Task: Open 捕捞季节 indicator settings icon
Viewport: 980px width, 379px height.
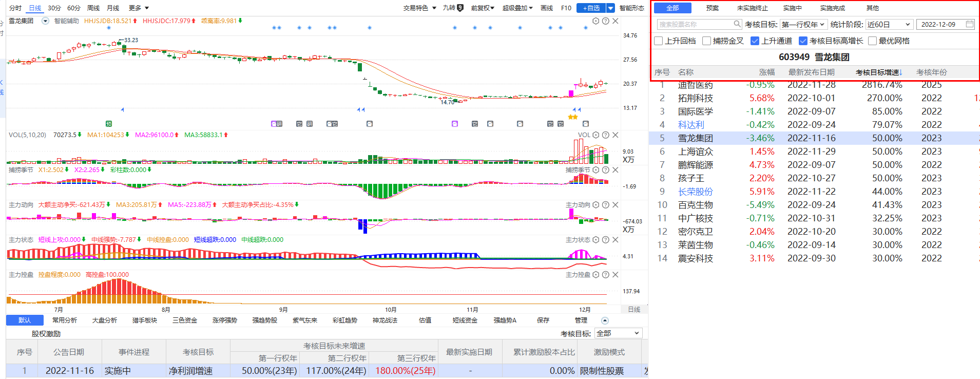Action: (595, 170)
